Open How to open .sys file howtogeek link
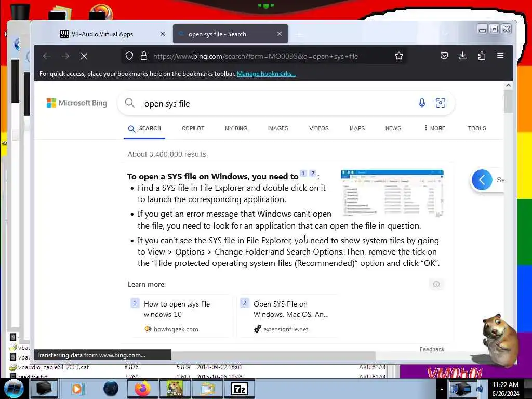 click(177, 309)
